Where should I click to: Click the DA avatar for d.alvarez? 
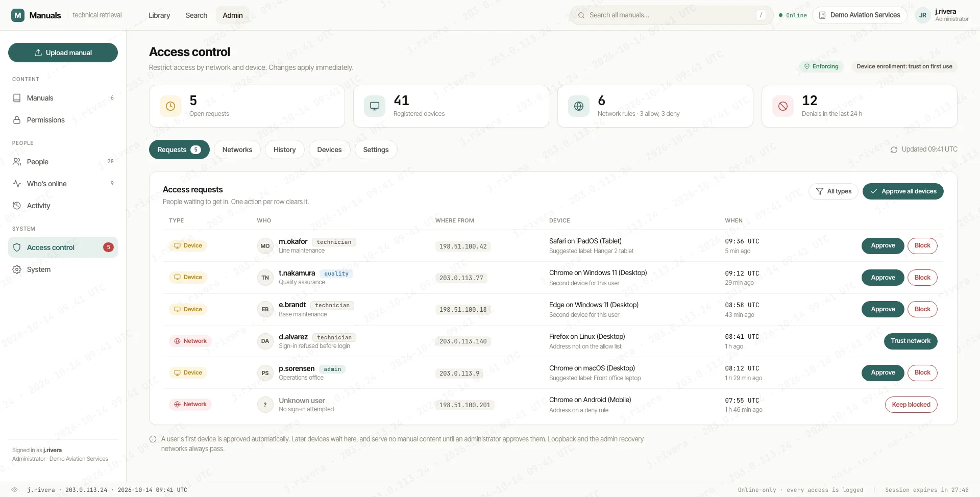pos(265,341)
